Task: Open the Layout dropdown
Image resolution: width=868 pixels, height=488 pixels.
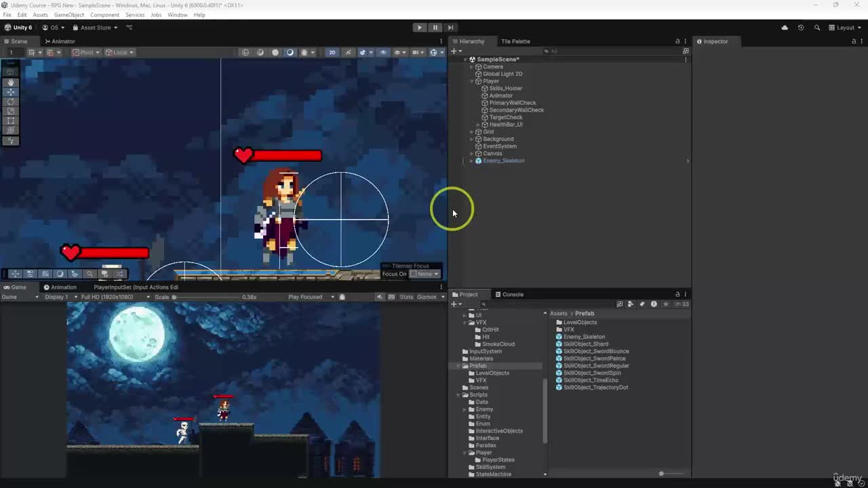Action: pyautogui.click(x=845, y=28)
